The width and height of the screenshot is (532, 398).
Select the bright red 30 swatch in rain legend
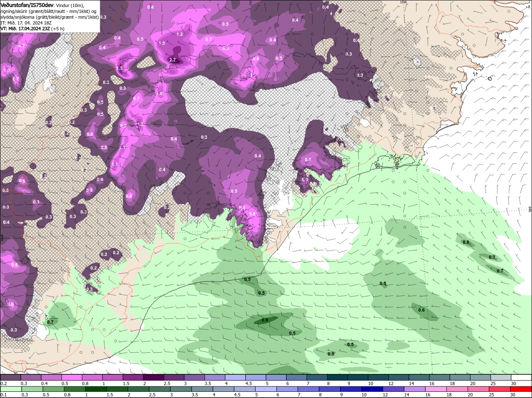(521, 389)
